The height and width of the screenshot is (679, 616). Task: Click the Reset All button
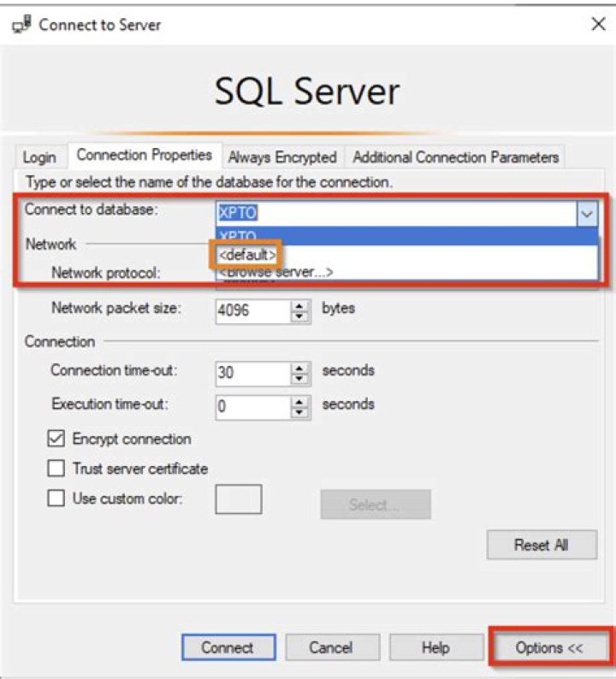[x=542, y=545]
